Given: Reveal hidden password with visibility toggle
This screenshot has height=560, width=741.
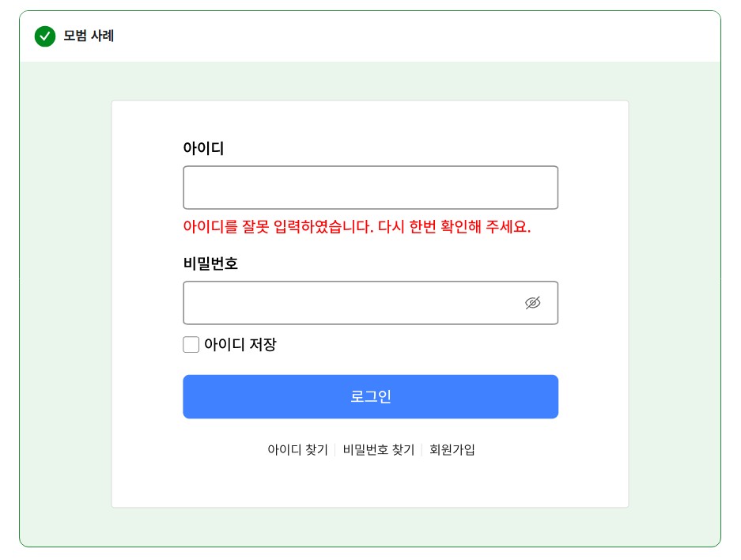Looking at the screenshot, I should point(533,303).
